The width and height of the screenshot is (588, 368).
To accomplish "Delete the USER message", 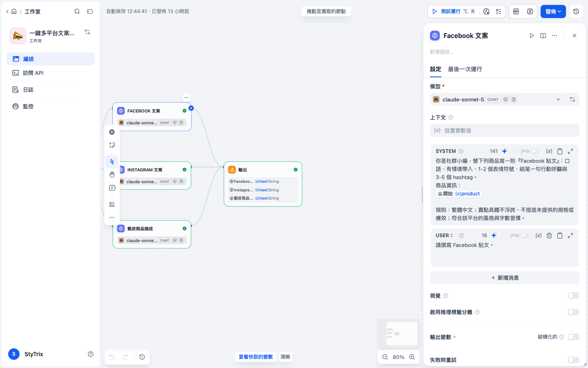I will (x=549, y=235).
